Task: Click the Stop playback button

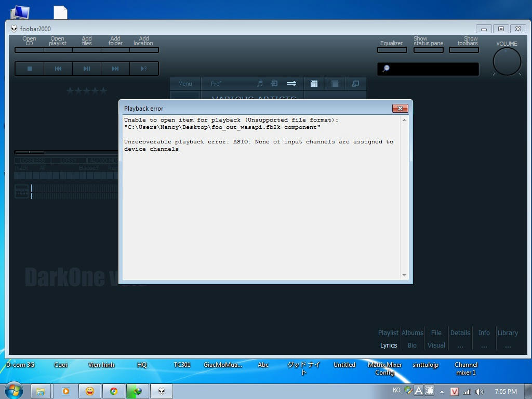Action: pos(30,69)
